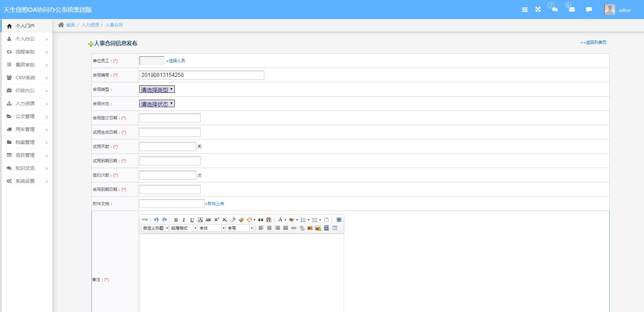644x312 pixels.
Task: Insert an ordered list
Action: (303, 220)
